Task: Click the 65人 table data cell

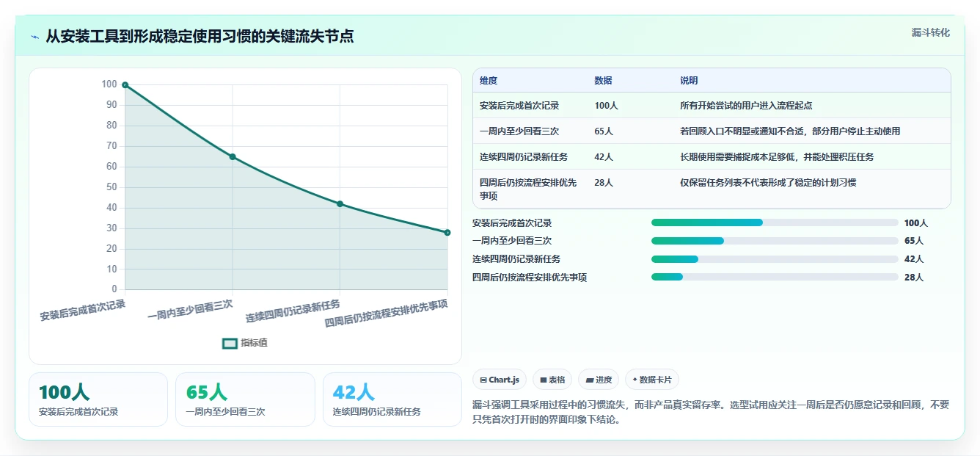Action: (604, 131)
